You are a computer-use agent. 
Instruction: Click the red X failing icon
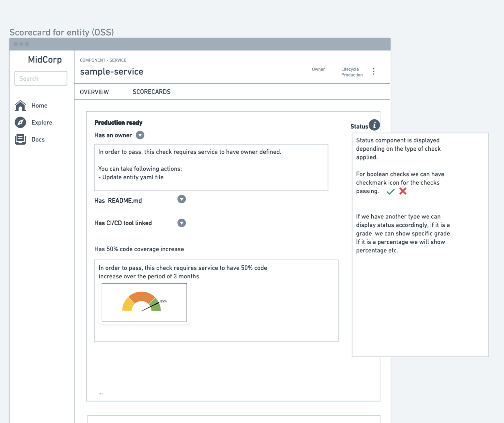pos(403,191)
